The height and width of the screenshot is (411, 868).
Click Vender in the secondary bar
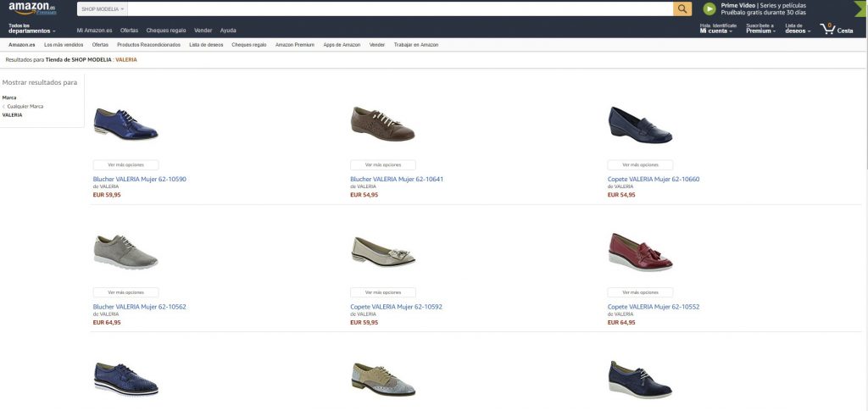click(377, 45)
